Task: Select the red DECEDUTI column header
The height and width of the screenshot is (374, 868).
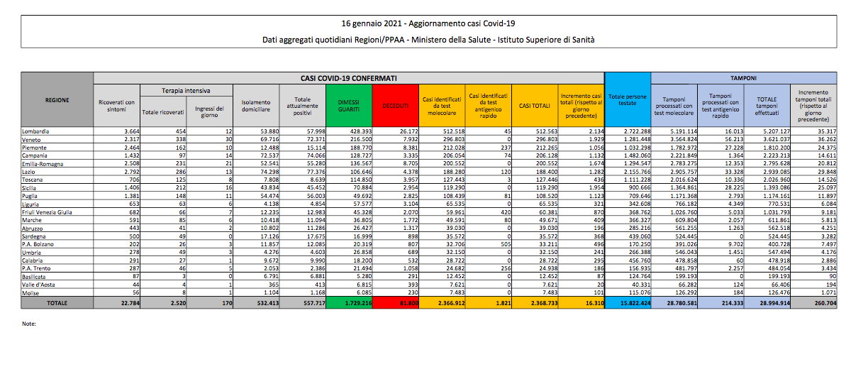Action: pyautogui.click(x=395, y=105)
